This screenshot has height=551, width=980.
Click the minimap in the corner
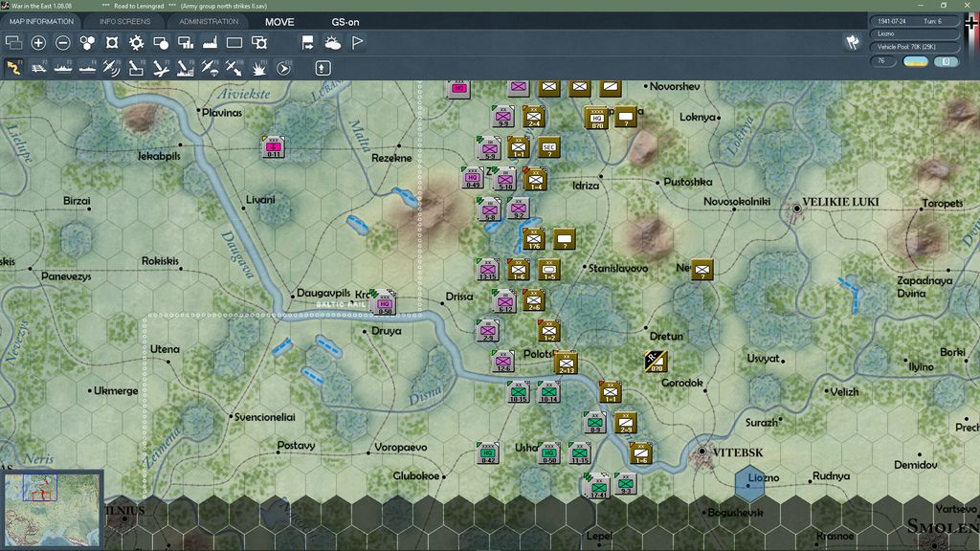click(x=52, y=510)
